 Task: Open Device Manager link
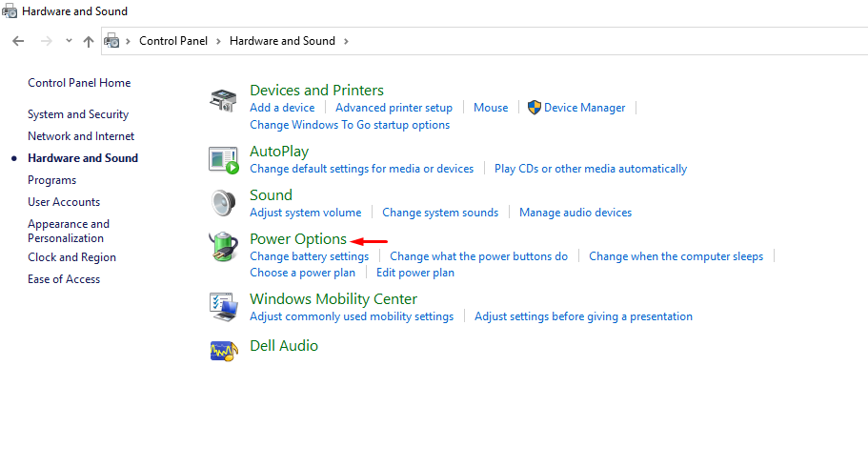[x=585, y=108]
